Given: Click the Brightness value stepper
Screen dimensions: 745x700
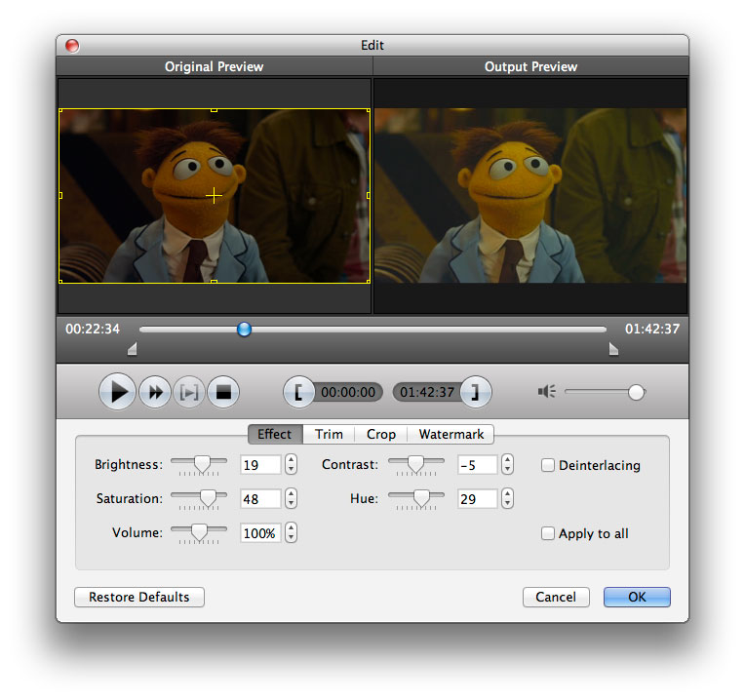Looking at the screenshot, I should tap(291, 465).
